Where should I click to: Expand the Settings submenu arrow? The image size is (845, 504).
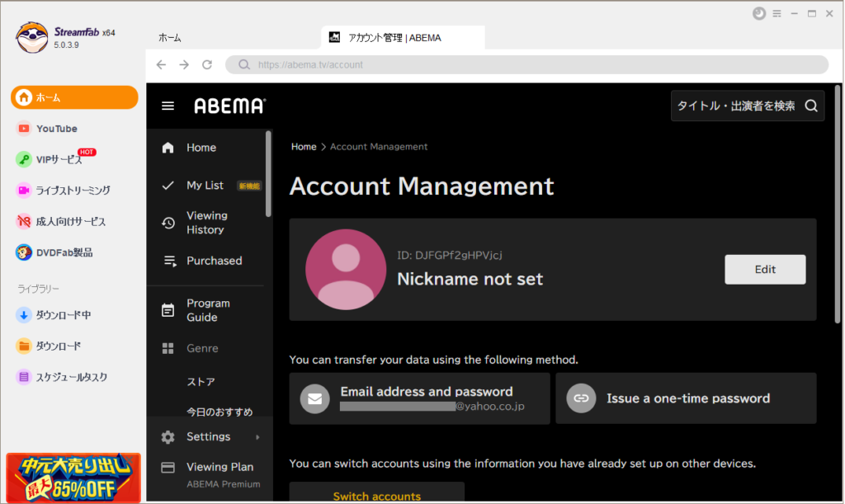257,437
